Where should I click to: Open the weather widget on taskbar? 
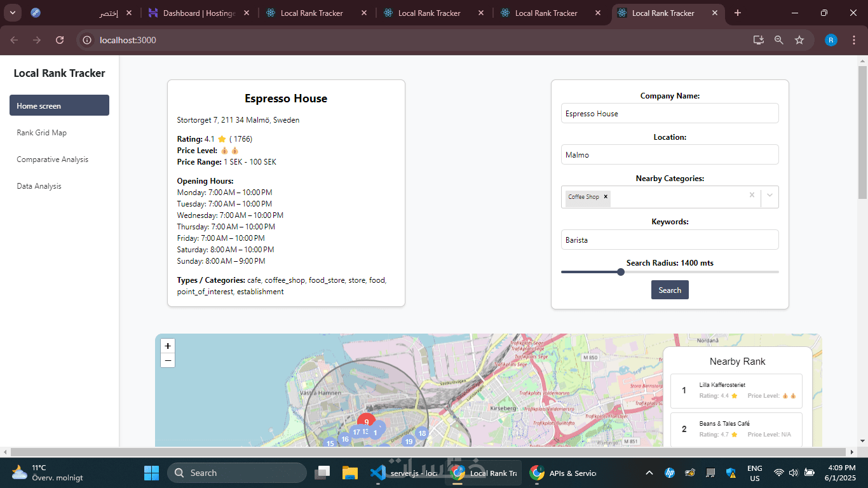coord(47,473)
